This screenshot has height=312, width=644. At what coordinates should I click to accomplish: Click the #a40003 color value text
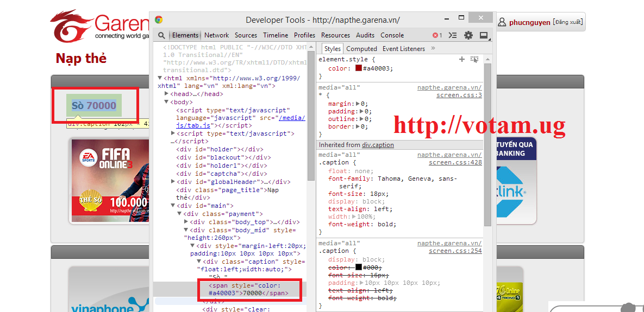(x=376, y=68)
